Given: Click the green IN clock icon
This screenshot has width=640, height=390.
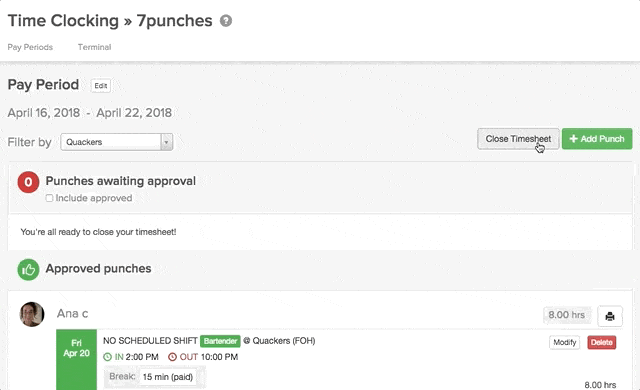Looking at the screenshot, I should [107, 357].
